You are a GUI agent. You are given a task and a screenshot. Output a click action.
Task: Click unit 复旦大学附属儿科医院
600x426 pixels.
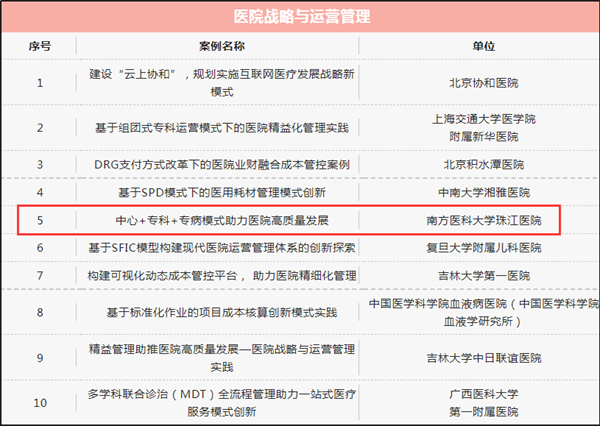coord(484,248)
